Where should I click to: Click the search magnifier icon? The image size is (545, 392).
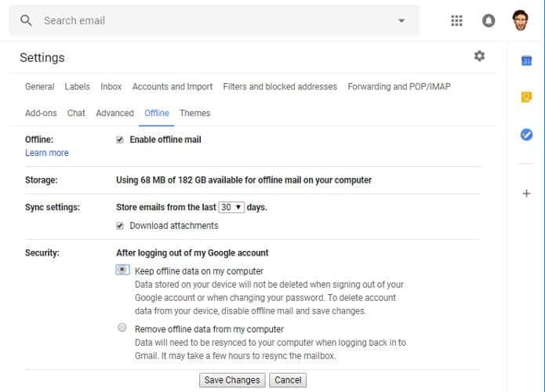[26, 20]
